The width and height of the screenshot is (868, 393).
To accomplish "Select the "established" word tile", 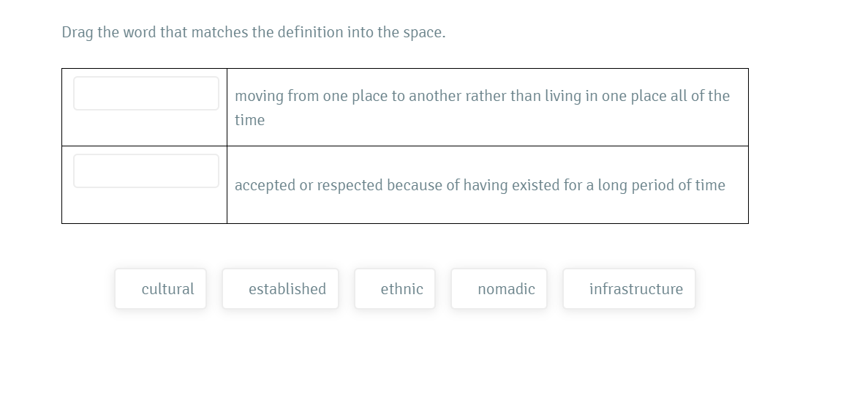I will (x=280, y=289).
